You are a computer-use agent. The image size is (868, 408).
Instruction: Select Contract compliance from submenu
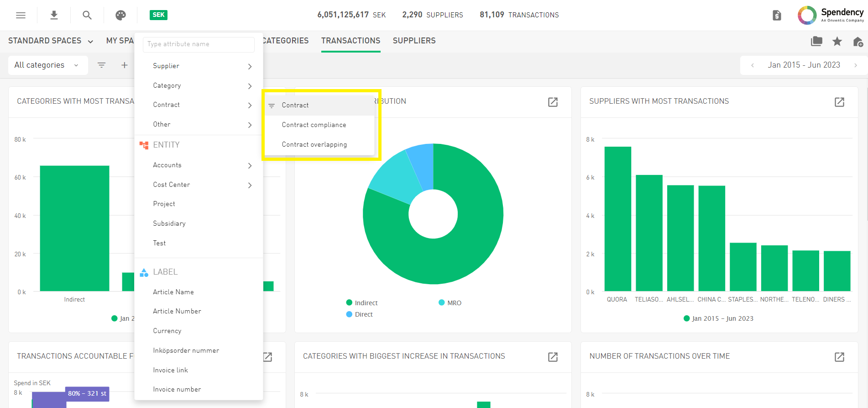(x=314, y=125)
